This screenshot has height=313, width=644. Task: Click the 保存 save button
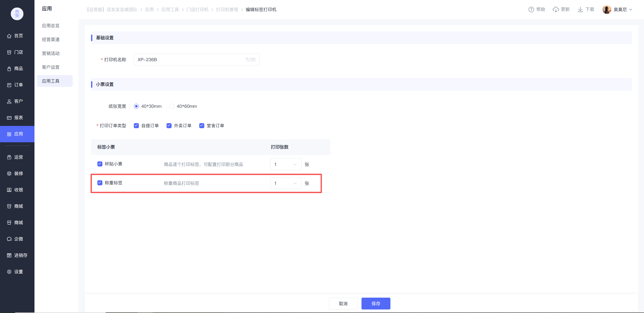(x=376, y=303)
